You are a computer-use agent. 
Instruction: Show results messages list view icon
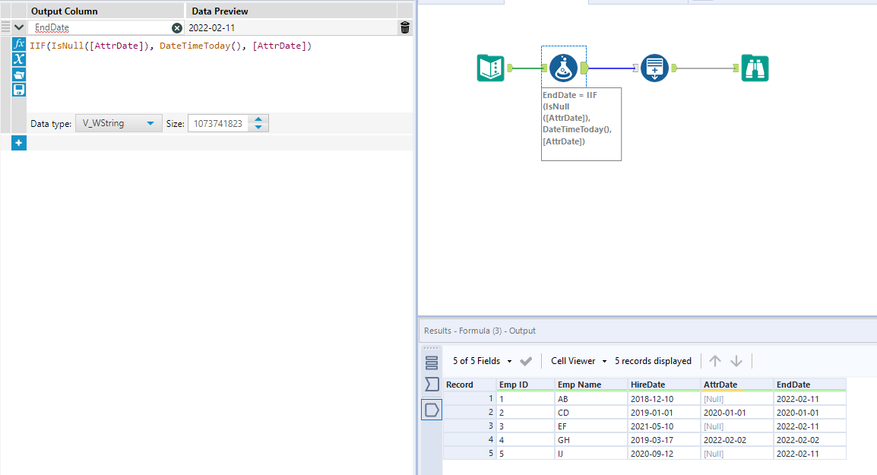click(x=431, y=363)
